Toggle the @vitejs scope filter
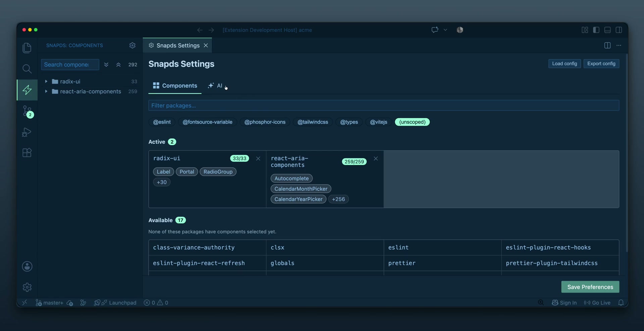This screenshot has height=331, width=644. (x=378, y=122)
